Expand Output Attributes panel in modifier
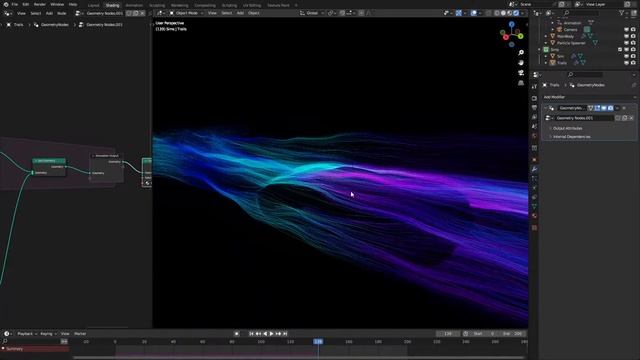 click(x=567, y=128)
